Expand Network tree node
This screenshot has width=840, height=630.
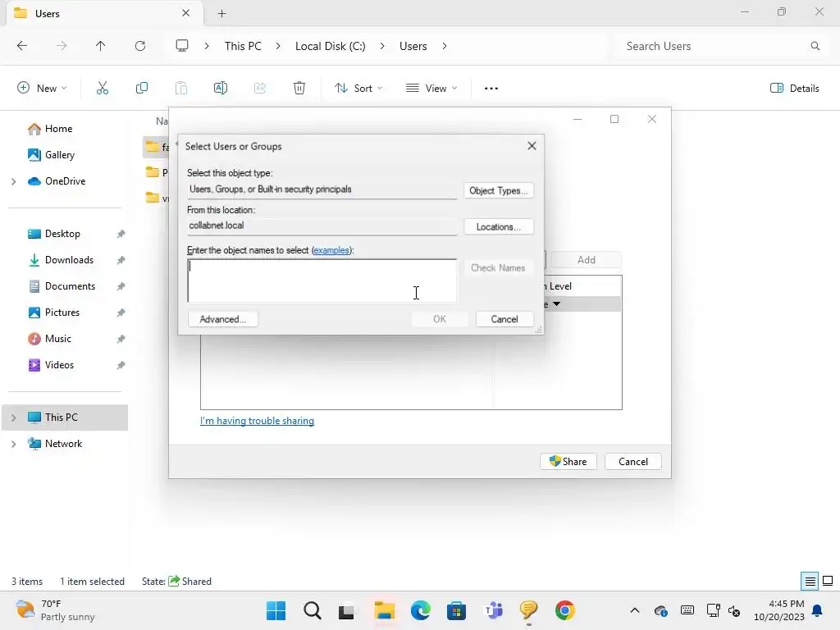13,444
